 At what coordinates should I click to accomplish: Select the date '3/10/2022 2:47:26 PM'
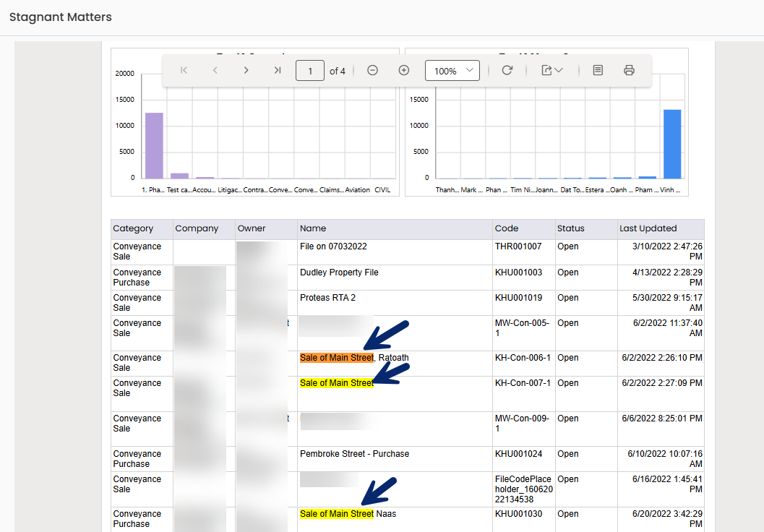click(x=668, y=252)
